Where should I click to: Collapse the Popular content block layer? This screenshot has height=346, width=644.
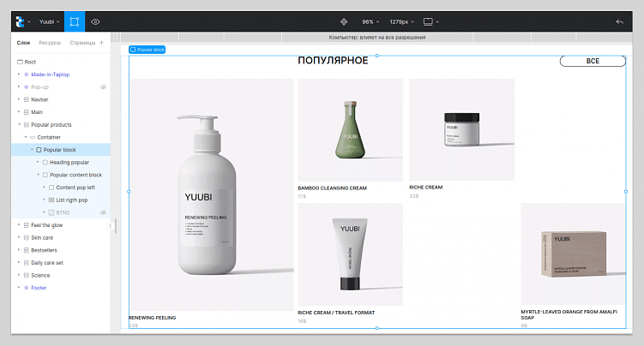pyautogui.click(x=38, y=175)
